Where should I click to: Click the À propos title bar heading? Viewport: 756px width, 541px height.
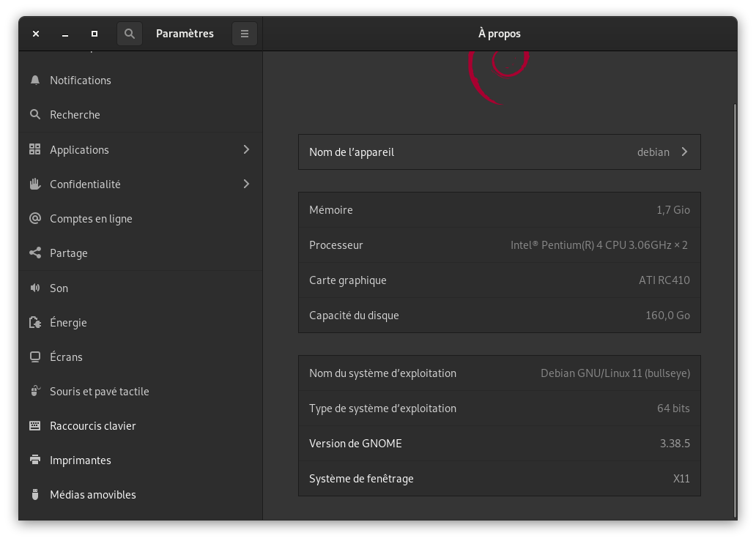[x=500, y=34]
